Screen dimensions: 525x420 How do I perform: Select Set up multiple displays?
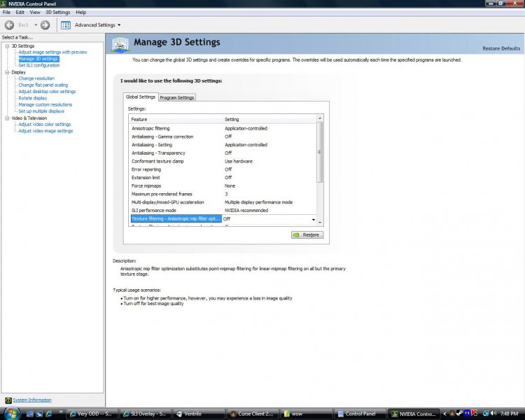coord(41,111)
